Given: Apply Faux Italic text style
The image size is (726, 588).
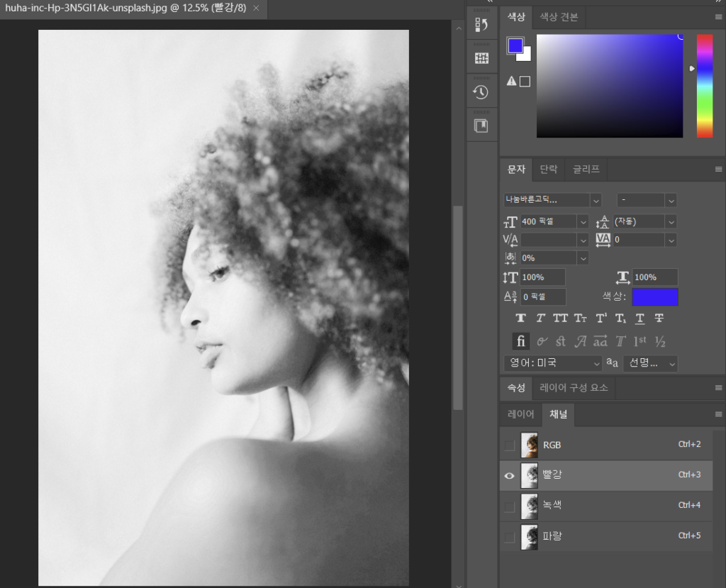Looking at the screenshot, I should tap(540, 318).
